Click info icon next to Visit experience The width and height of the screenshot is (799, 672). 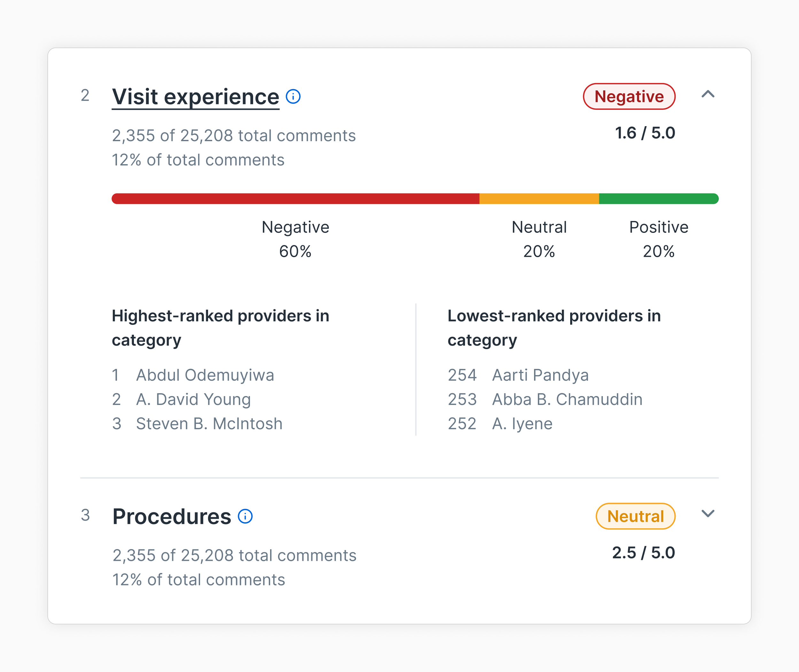coord(293,96)
